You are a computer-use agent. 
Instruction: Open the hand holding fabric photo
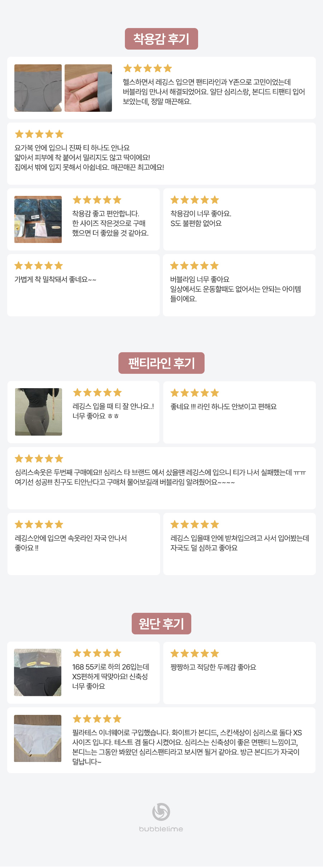click(x=88, y=88)
